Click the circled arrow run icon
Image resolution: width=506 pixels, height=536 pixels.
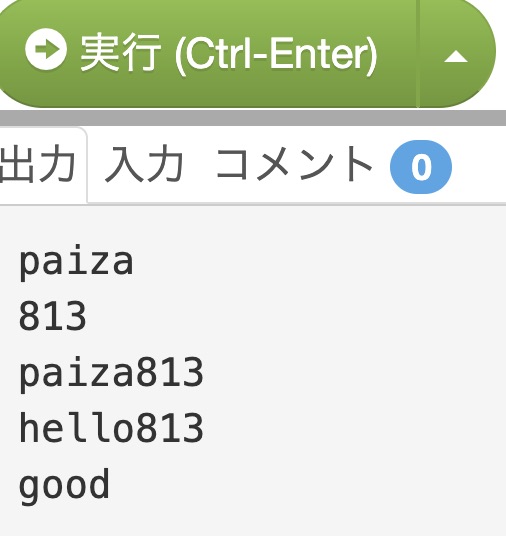46,50
